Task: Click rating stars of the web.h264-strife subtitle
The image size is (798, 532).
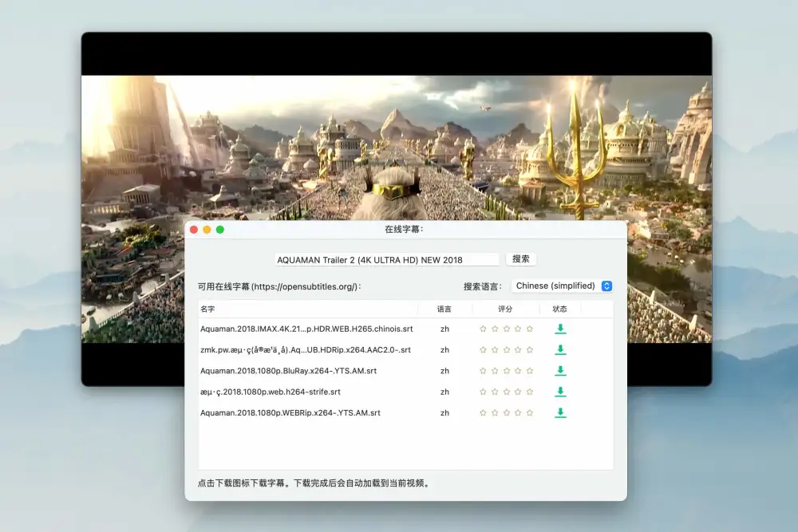Action: [507, 392]
